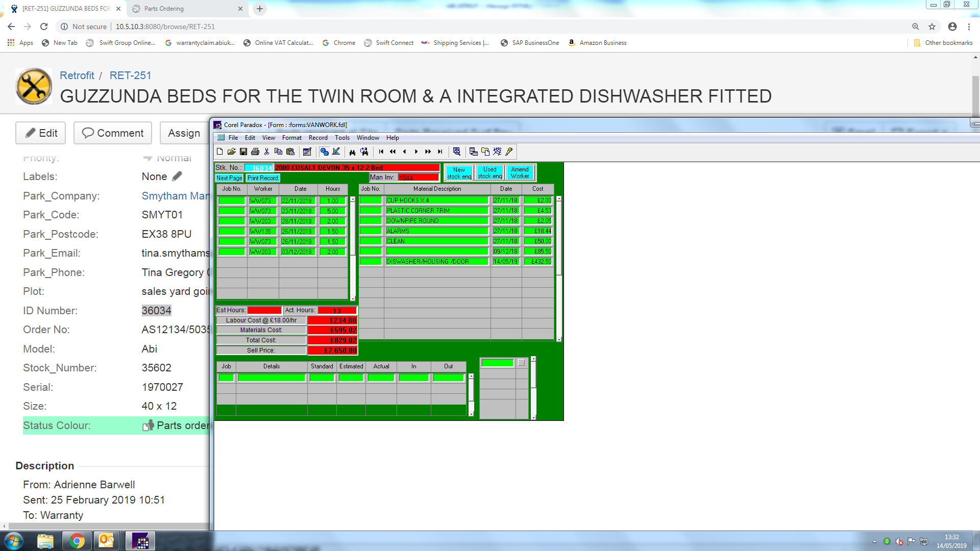Click the Save floppy disk icon
The height and width of the screenshot is (551, 980).
(x=243, y=152)
